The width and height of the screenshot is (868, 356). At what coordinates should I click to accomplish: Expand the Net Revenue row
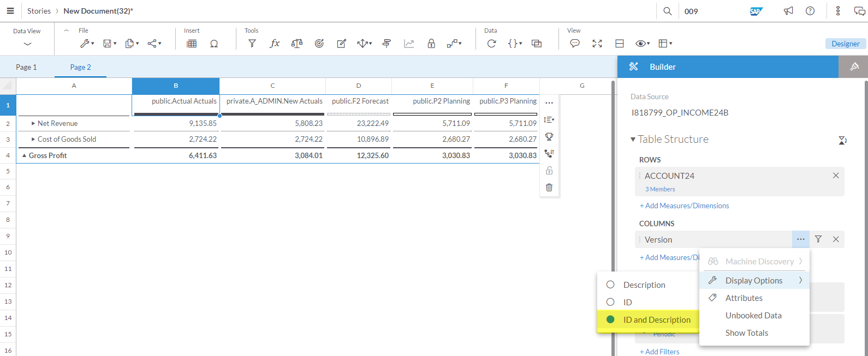(33, 124)
